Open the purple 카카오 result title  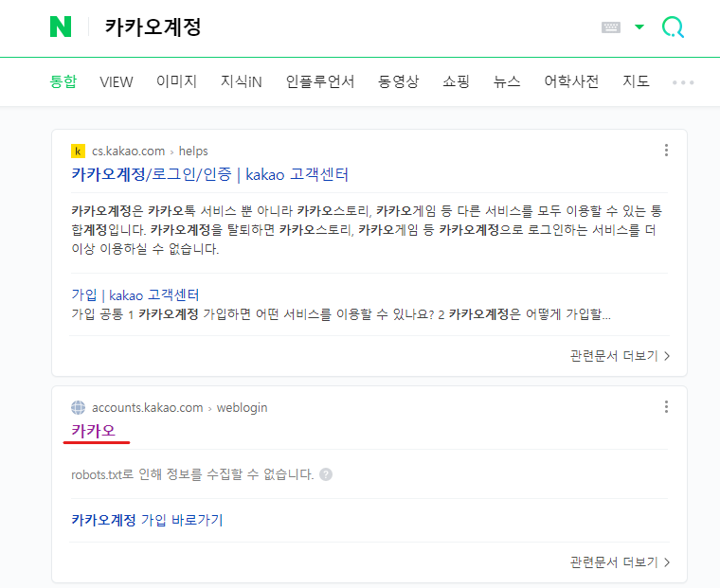(93, 431)
